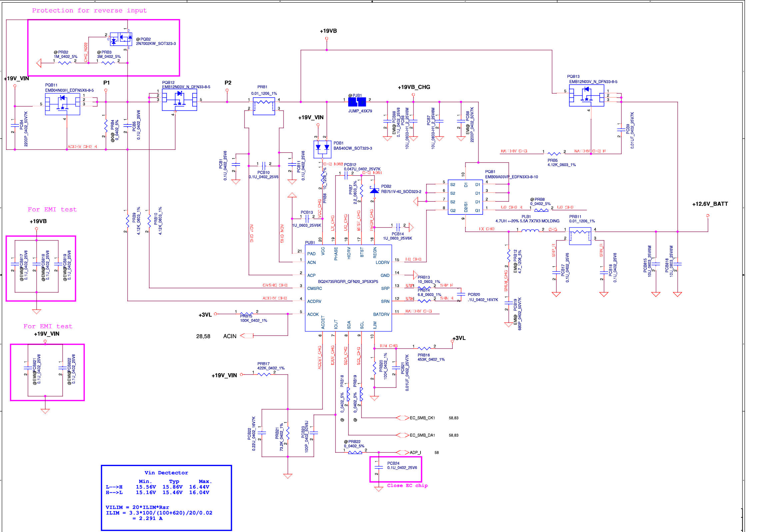779x532 pixels.
Task: Click the PQB13 MOSFET symbol
Action: click(x=587, y=96)
